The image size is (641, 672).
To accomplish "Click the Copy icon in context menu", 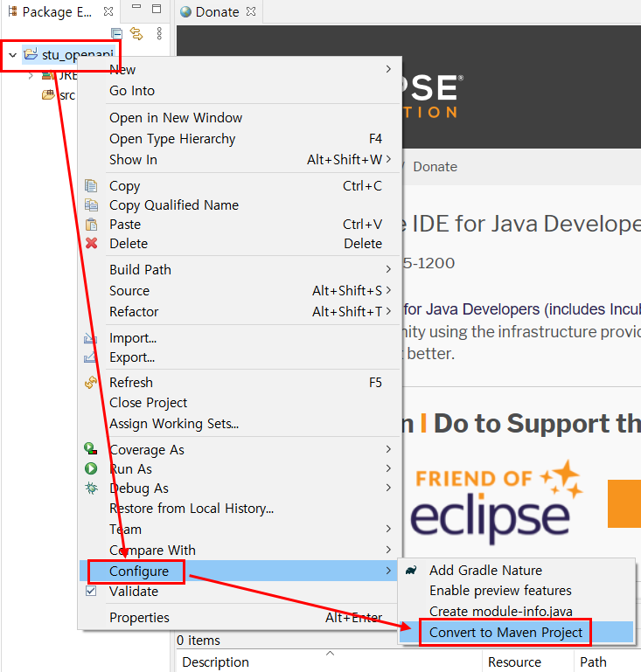I will [x=91, y=185].
